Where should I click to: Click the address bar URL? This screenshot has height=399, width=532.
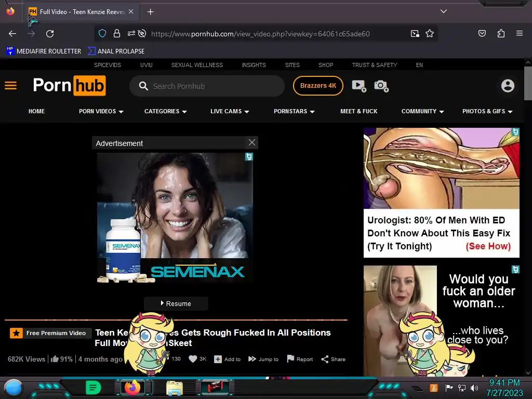[260, 34]
